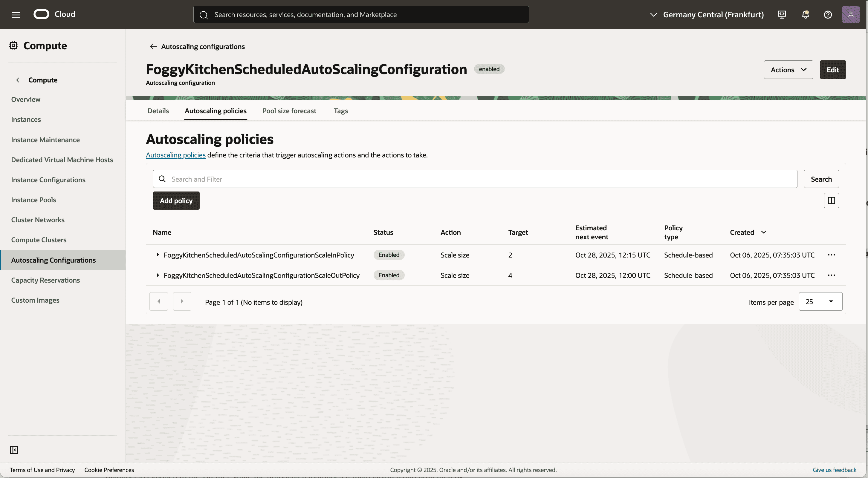Viewport: 868px width, 478px height.
Task: Switch to Pool size forecast tab
Action: pos(289,111)
